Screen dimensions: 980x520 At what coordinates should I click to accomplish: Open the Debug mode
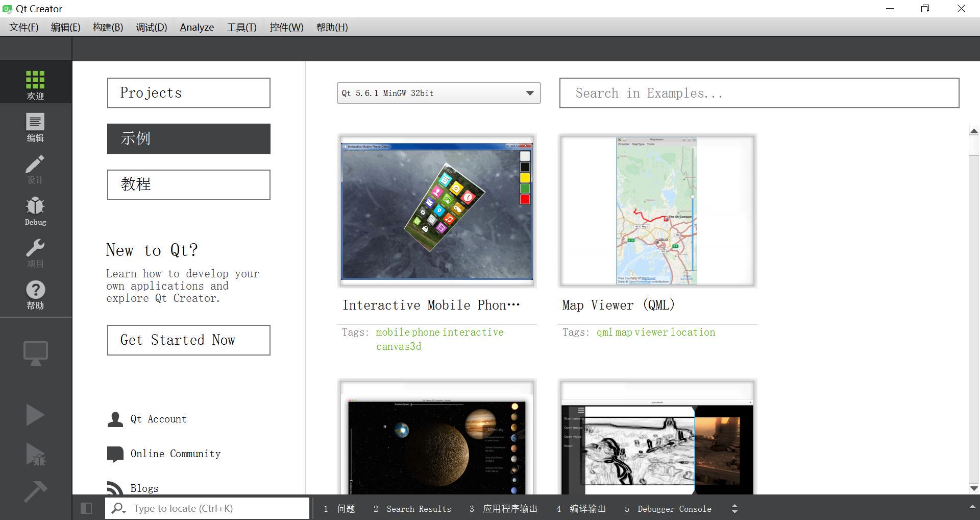[35, 211]
